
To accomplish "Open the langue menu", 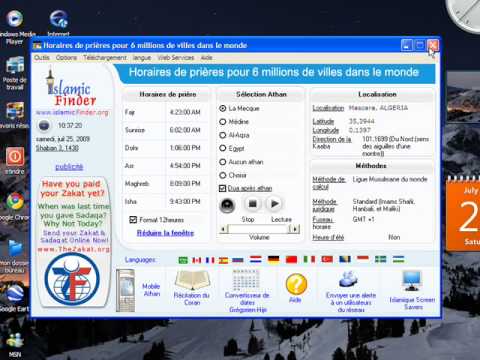I will click(x=142, y=58).
